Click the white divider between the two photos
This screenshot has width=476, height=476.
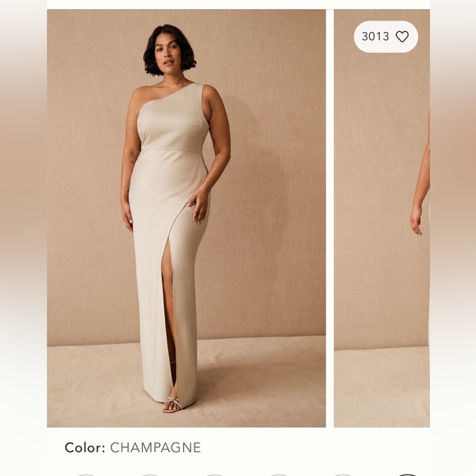coord(330,218)
